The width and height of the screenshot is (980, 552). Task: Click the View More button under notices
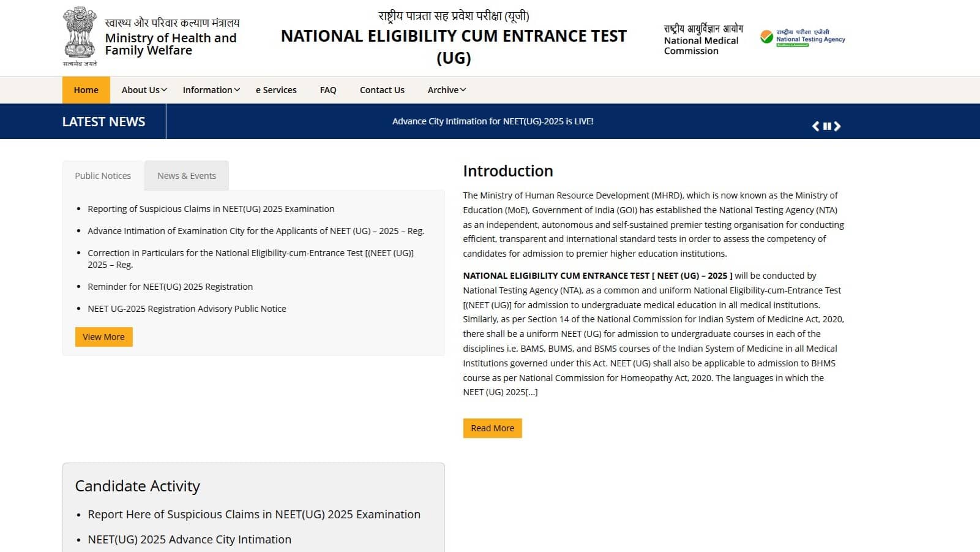pyautogui.click(x=103, y=336)
